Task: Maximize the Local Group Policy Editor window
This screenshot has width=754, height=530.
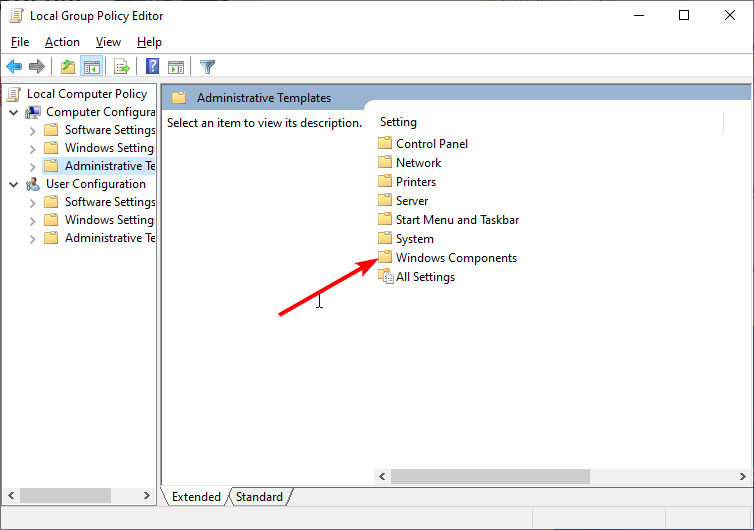Action: tap(684, 15)
